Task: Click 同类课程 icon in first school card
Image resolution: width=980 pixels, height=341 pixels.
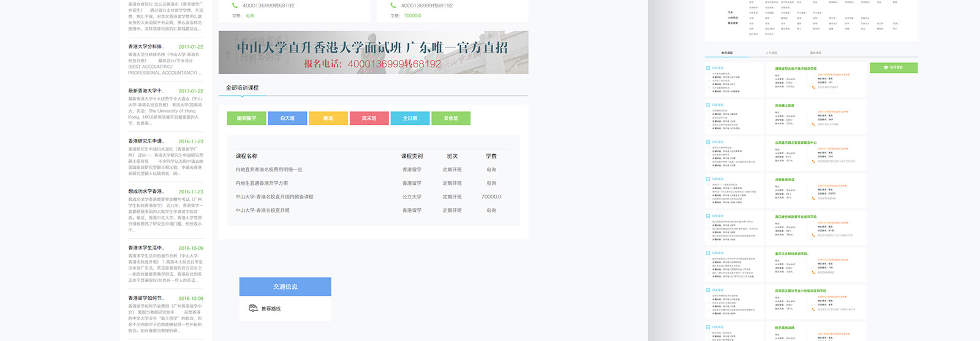Action: coord(708,68)
